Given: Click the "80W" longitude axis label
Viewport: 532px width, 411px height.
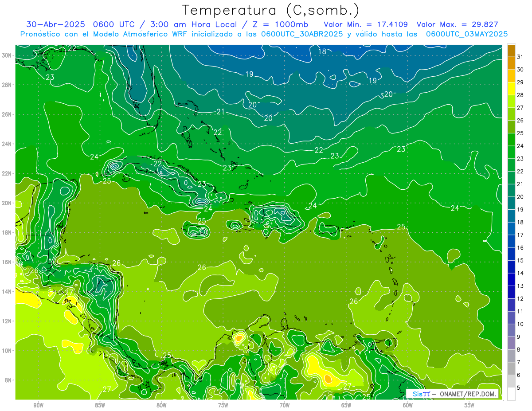Looking at the screenshot, I should [161, 405].
